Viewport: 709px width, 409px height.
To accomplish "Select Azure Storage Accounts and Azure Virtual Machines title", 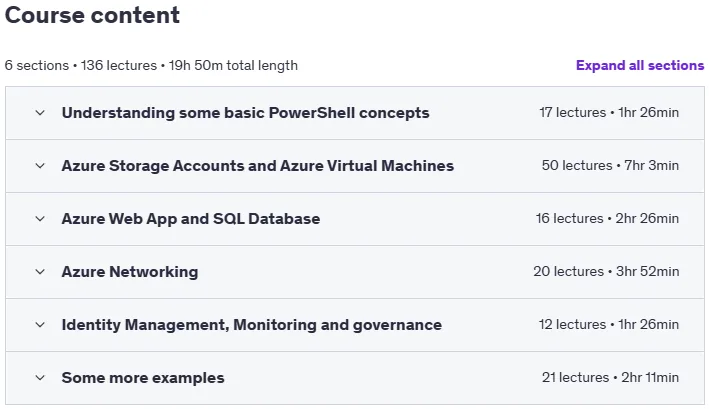I will (258, 166).
